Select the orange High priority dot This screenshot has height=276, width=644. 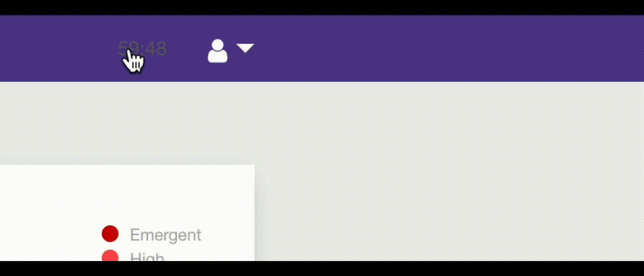pos(110,256)
